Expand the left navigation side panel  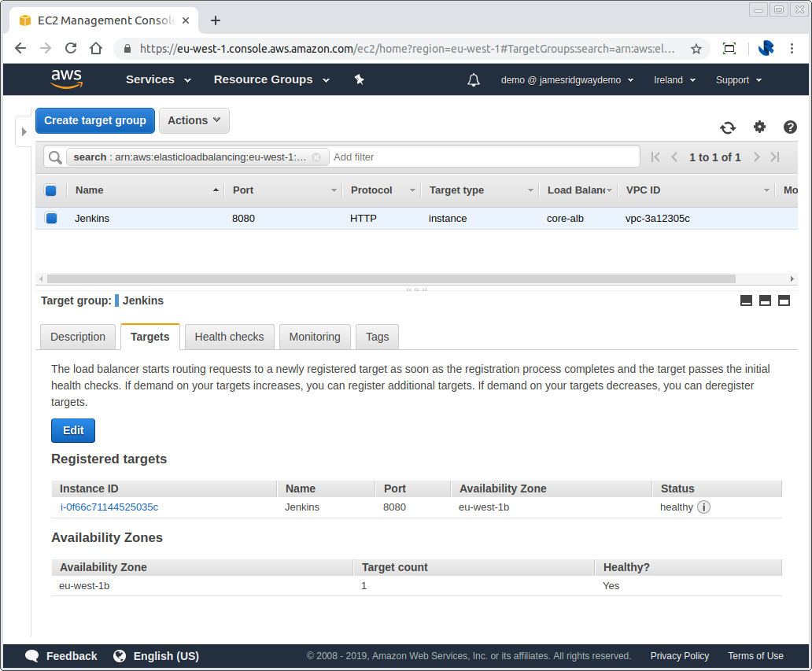pos(24,131)
